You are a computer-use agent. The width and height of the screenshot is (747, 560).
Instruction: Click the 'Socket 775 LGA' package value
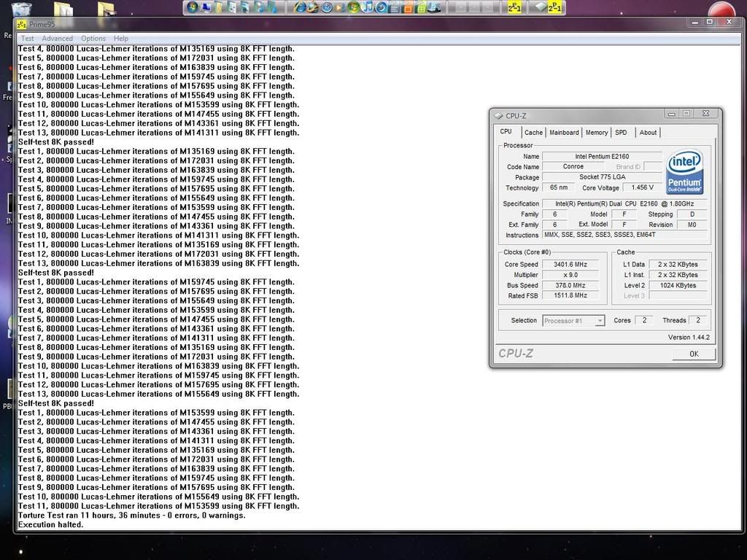(602, 177)
